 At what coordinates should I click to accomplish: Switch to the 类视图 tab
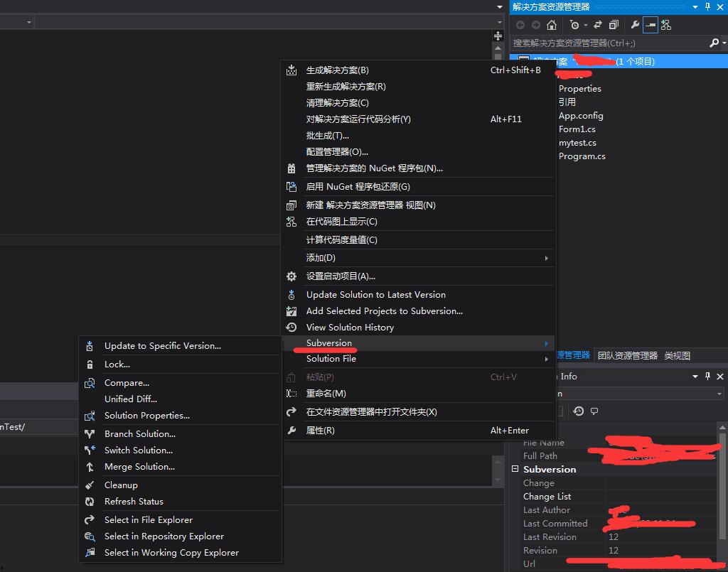tap(677, 355)
